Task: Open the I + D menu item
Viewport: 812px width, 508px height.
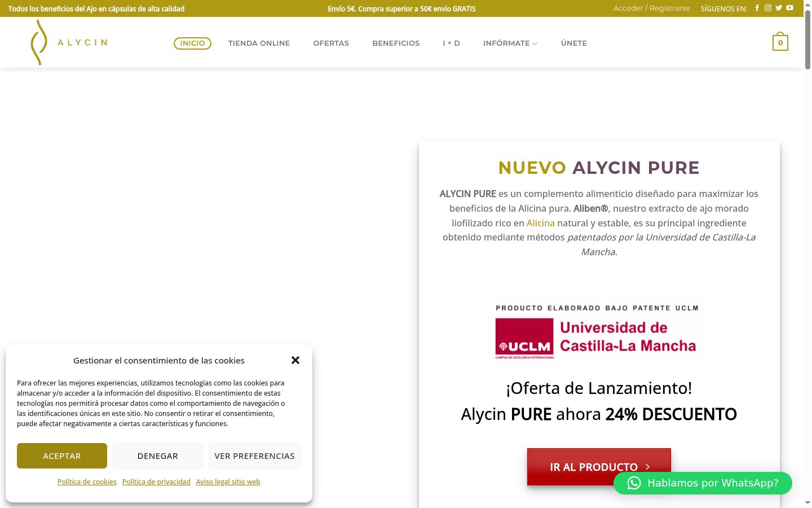Action: pyautogui.click(x=451, y=43)
